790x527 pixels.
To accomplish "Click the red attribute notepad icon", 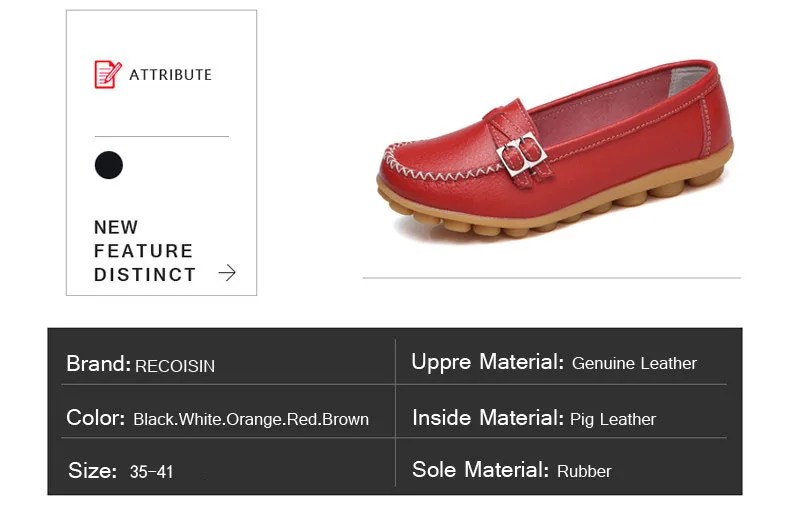I will (108, 75).
